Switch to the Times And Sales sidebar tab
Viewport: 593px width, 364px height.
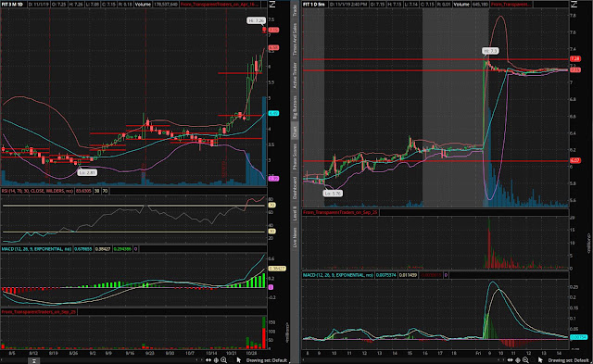(295, 39)
